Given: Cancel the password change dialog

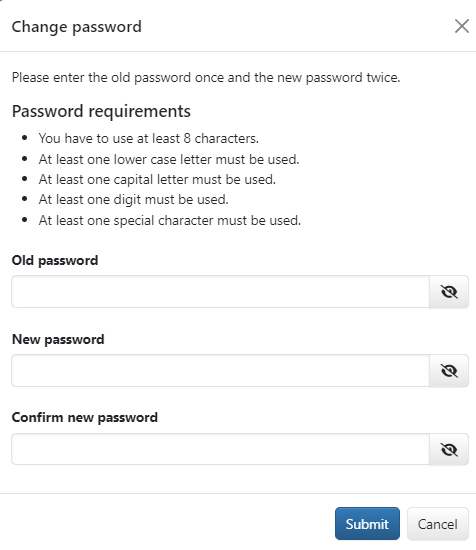Looking at the screenshot, I should point(438,524).
